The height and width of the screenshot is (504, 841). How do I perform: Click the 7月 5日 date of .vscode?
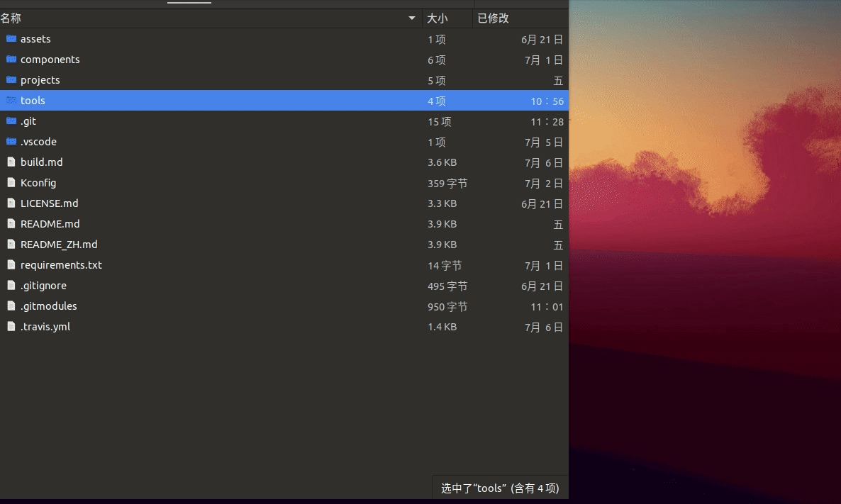tap(544, 142)
